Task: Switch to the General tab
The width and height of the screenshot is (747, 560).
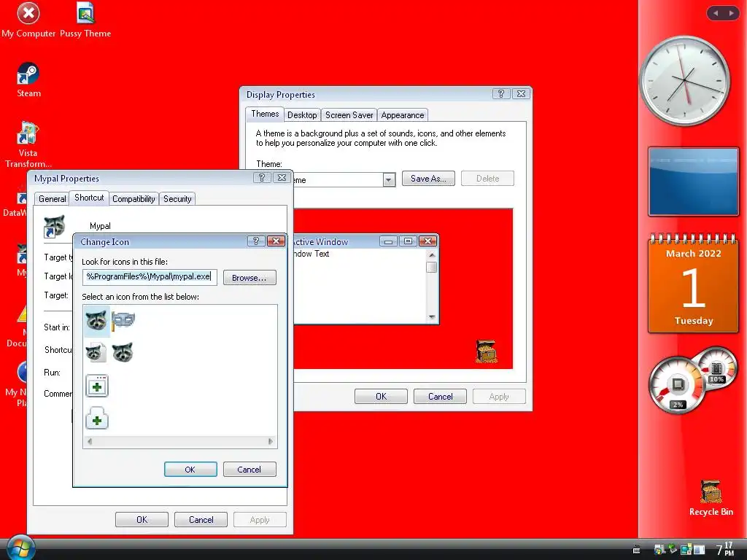Action: click(x=53, y=198)
